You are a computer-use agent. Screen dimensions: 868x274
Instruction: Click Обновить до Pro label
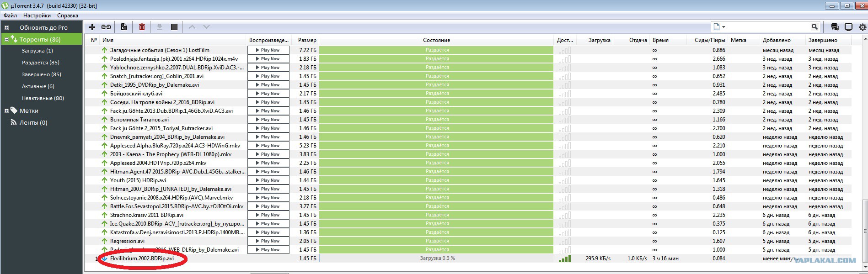click(43, 27)
